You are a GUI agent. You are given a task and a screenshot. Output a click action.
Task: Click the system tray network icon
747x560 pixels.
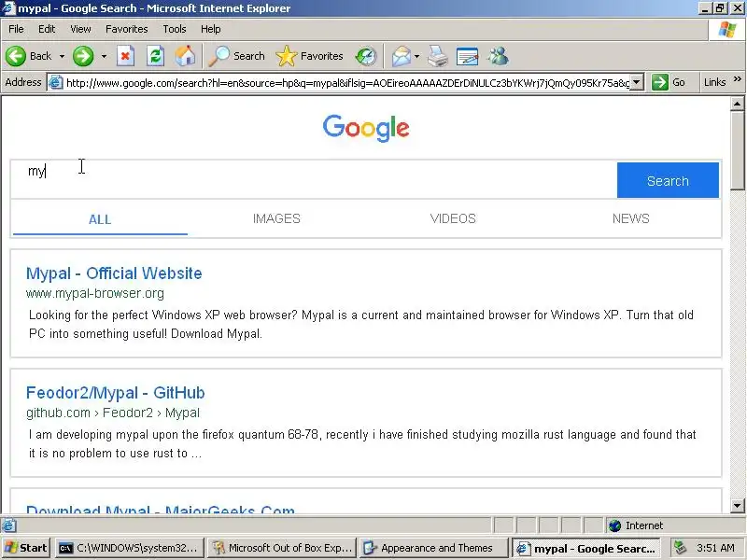pos(680,548)
